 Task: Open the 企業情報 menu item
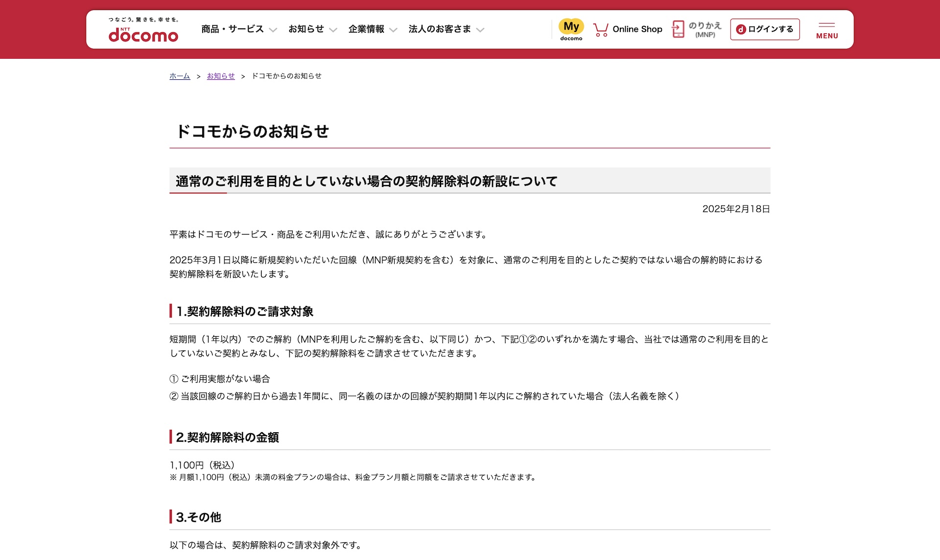[x=366, y=29]
